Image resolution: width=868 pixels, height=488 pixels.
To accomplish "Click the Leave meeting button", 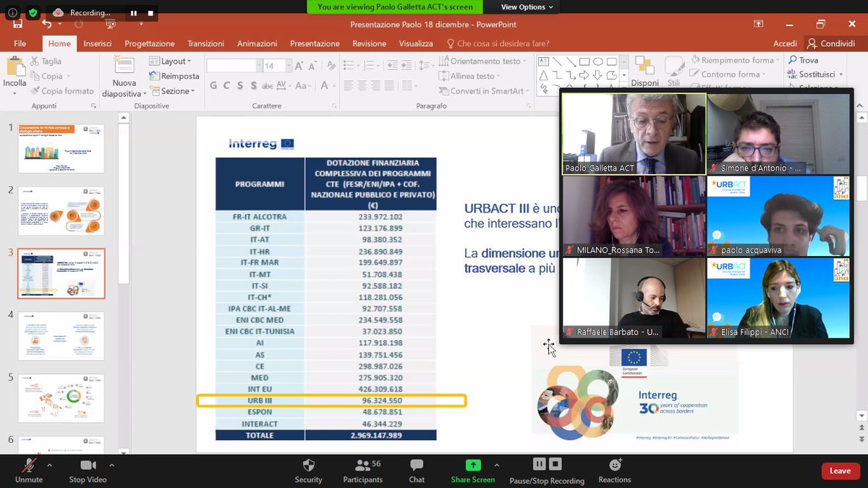I will [x=840, y=470].
